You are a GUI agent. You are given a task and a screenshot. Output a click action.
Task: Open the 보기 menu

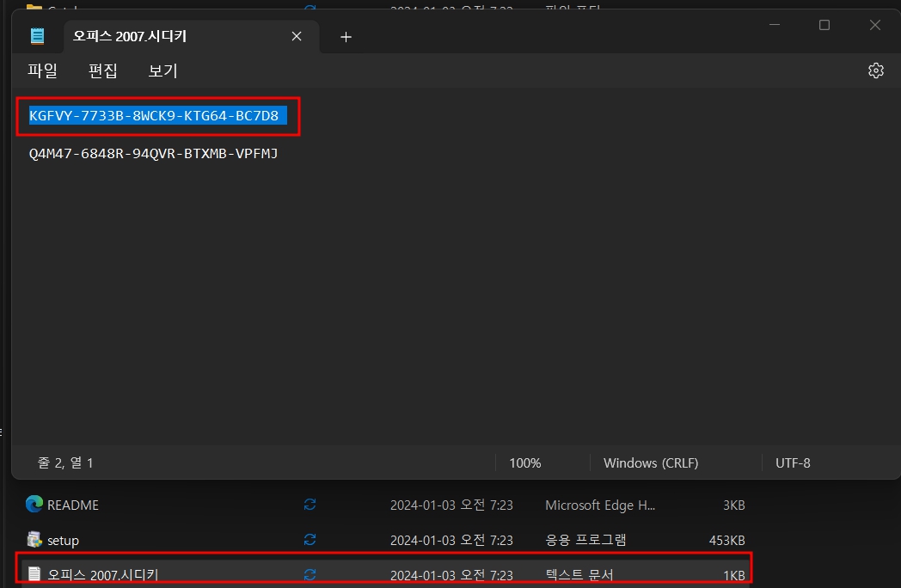tap(163, 70)
